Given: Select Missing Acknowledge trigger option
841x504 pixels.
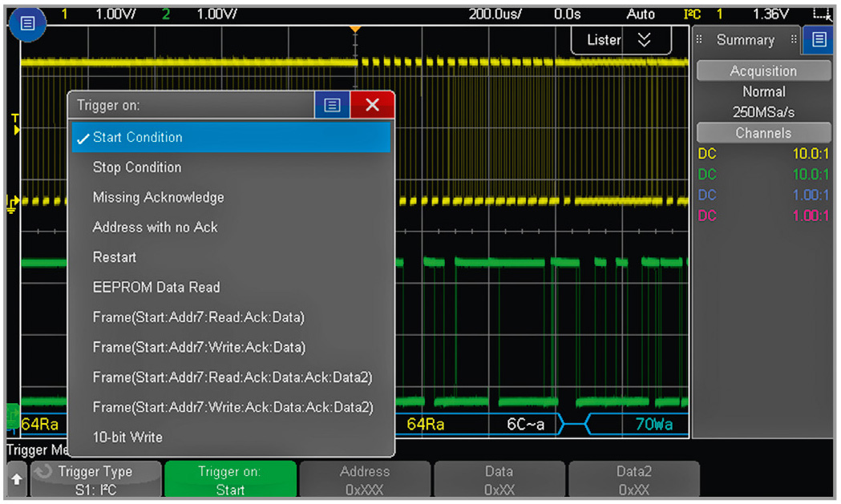Looking at the screenshot, I should pyautogui.click(x=158, y=197).
